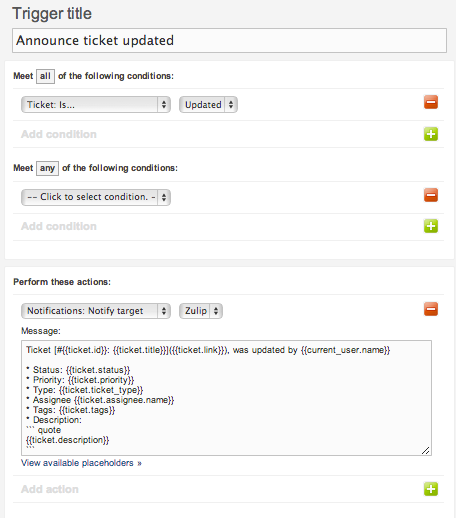Screen dimensions: 456x518
Task: Remove the Notify target Zulip action
Action: 431,309
